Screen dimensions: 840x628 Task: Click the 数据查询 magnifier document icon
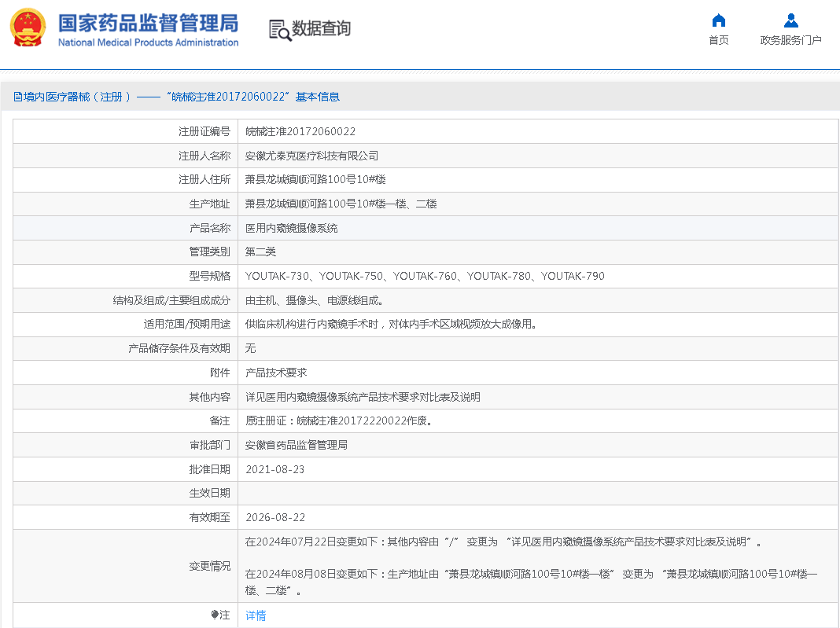279,30
